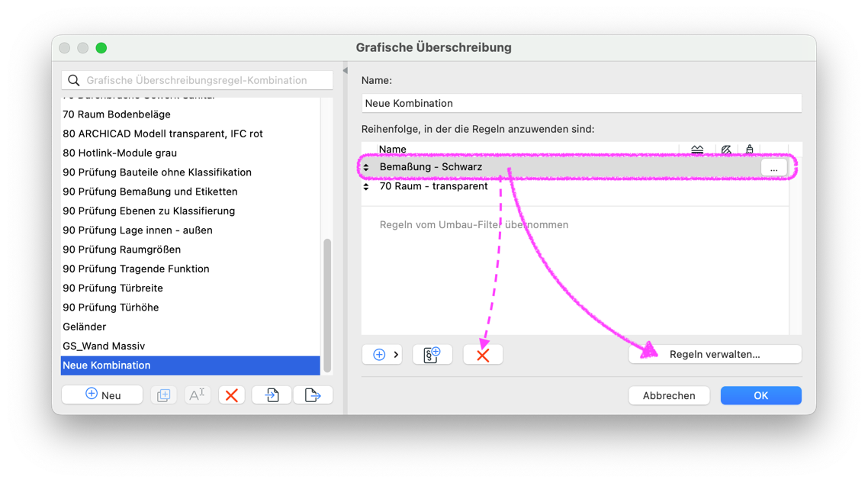868x483 pixels.
Task: Pick '90 Prüfung Raumgrößen' in list
Action: point(190,250)
